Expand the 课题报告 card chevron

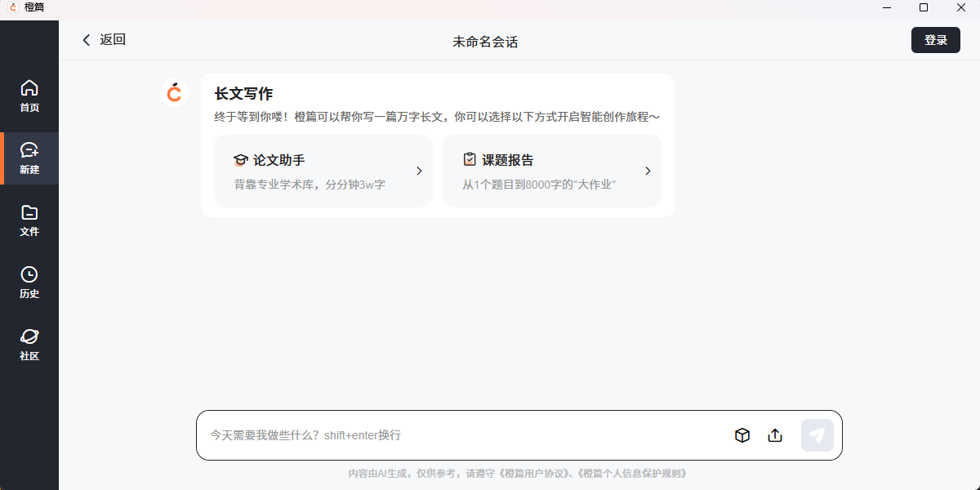tap(648, 171)
